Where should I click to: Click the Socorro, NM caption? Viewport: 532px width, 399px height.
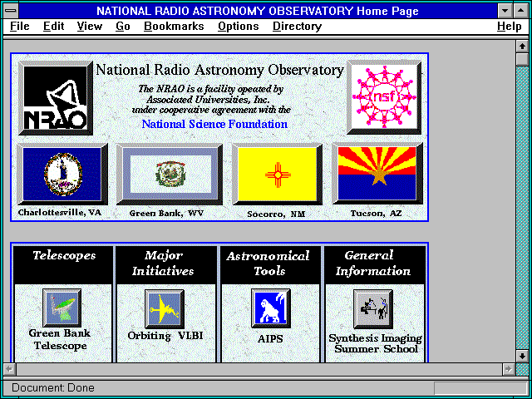pyautogui.click(x=276, y=214)
